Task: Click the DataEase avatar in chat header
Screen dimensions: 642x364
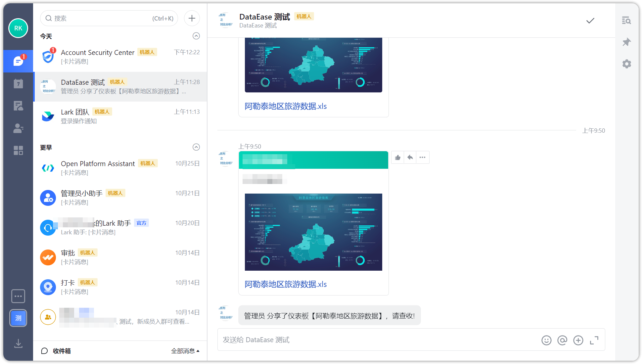Action: [x=226, y=20]
